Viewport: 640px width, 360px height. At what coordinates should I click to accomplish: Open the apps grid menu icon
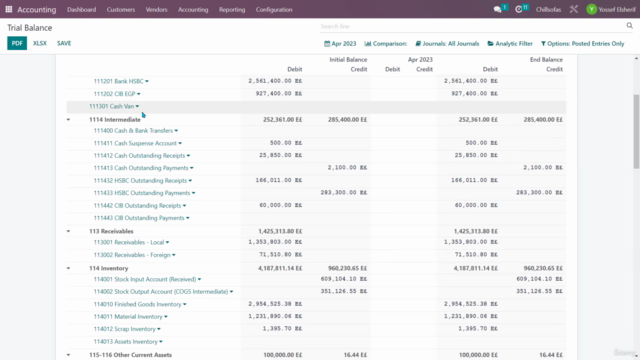click(9, 9)
